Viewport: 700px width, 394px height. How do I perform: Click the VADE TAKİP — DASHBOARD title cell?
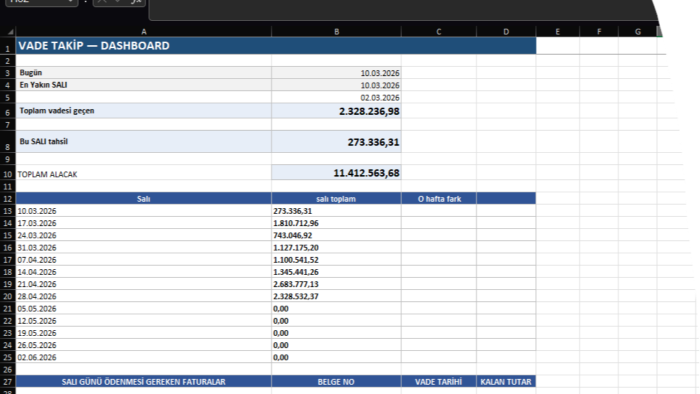pos(276,46)
